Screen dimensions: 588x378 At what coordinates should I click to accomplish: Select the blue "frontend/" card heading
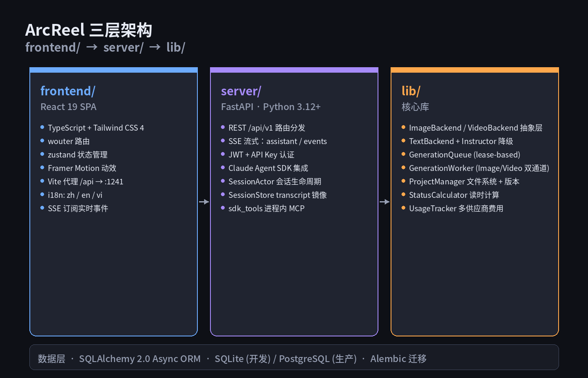pos(68,91)
